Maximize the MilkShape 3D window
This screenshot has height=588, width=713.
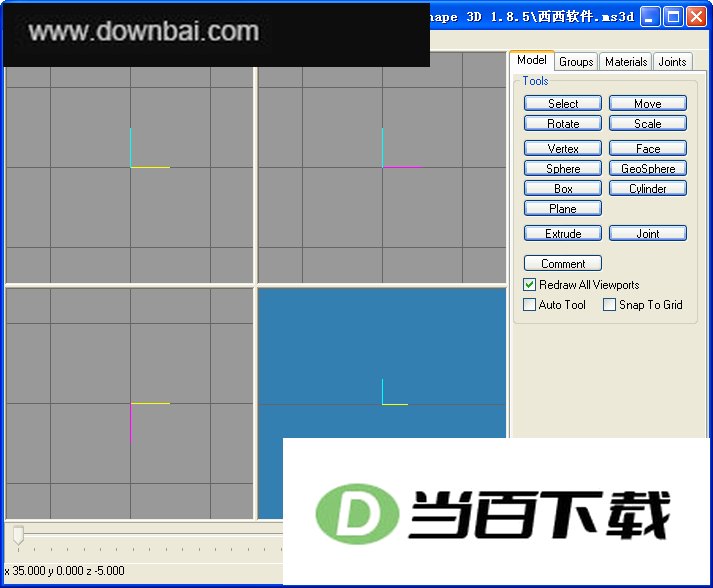click(x=673, y=17)
